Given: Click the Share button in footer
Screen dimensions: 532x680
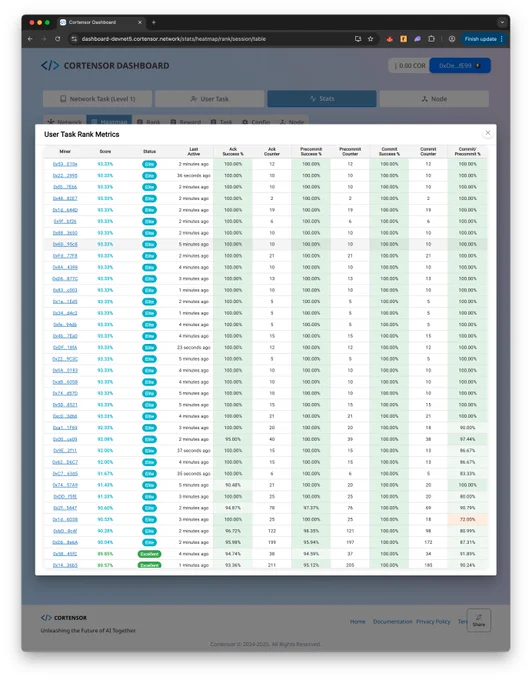Looking at the screenshot, I should tap(479, 620).
